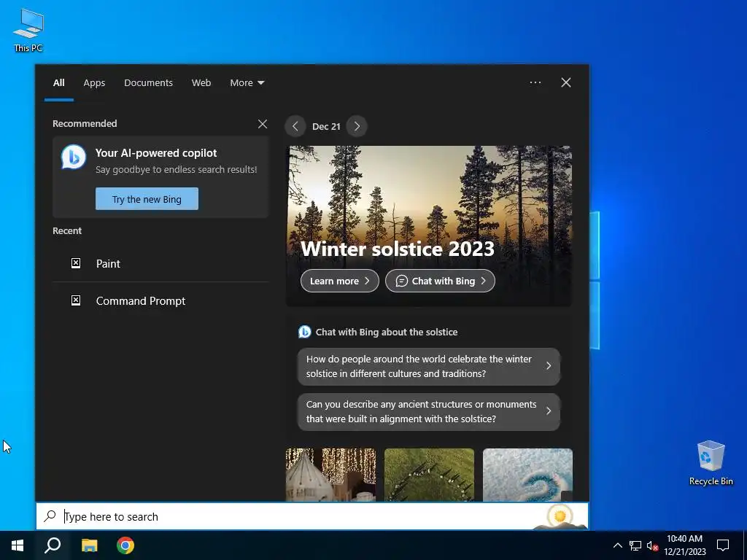Open network status tray icon
The image size is (747, 560).
tap(635, 545)
